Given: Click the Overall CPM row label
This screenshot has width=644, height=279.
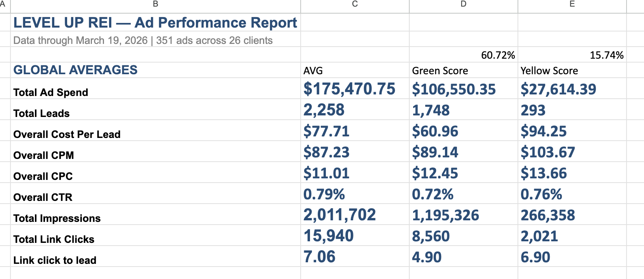Looking at the screenshot, I should (156, 152).
